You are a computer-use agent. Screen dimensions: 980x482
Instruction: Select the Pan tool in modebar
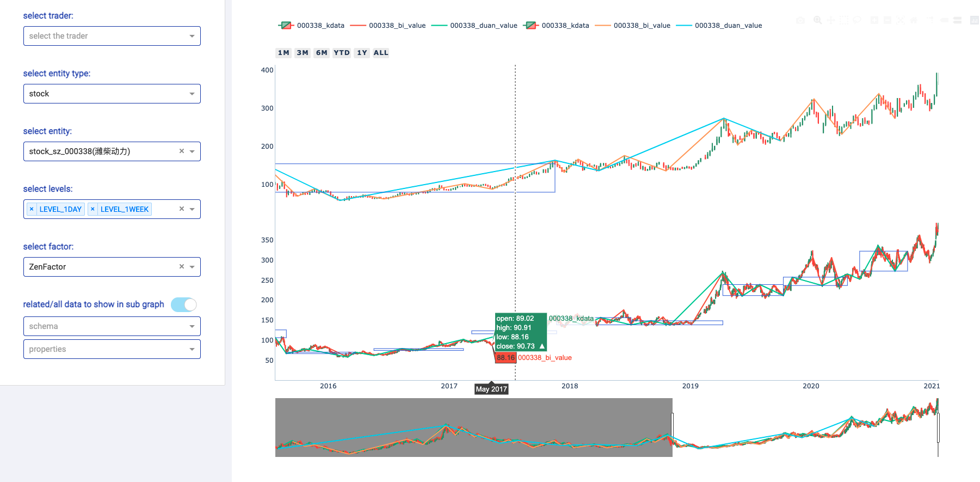point(831,20)
